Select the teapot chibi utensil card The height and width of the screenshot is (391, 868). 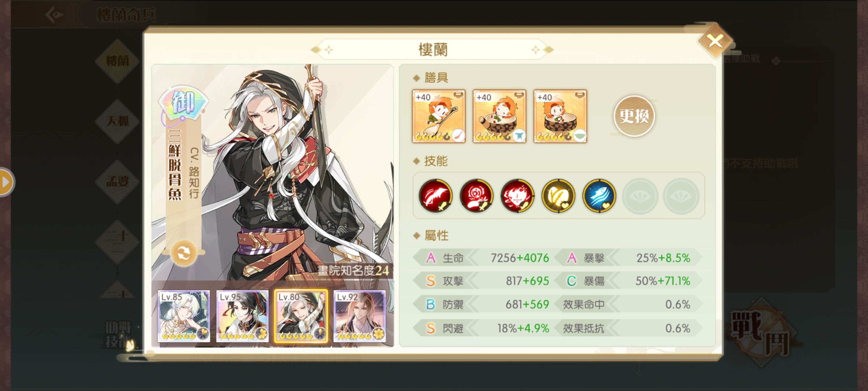tap(499, 116)
